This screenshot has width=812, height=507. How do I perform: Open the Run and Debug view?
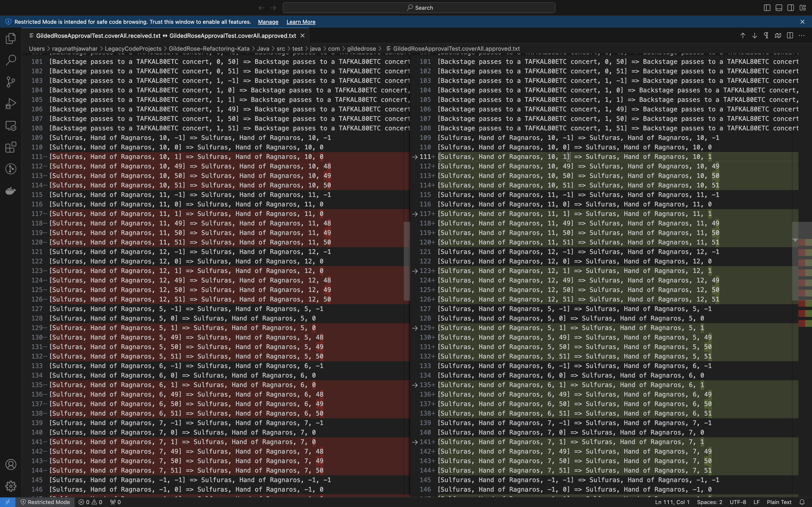tap(11, 104)
